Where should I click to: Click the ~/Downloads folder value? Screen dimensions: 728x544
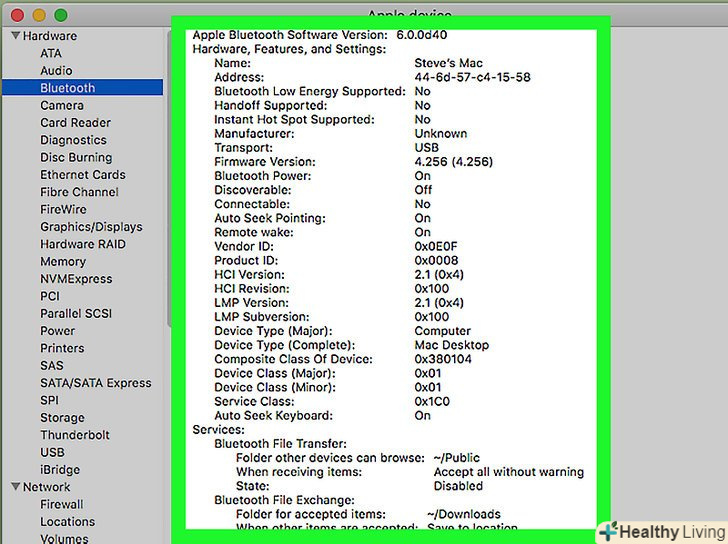tap(463, 514)
